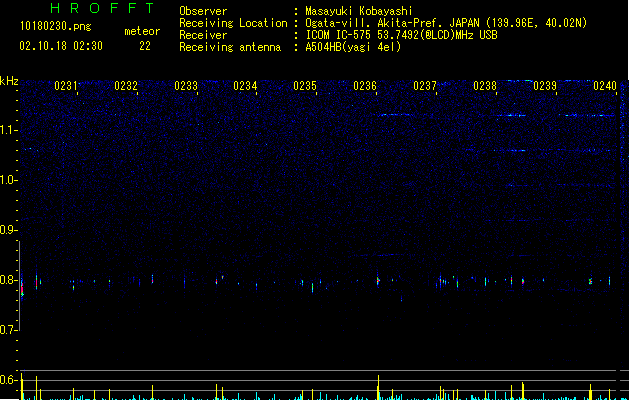This screenshot has width=629, height=400.
Task: Click the 0.9 frequency axis label
Action: 9,230
